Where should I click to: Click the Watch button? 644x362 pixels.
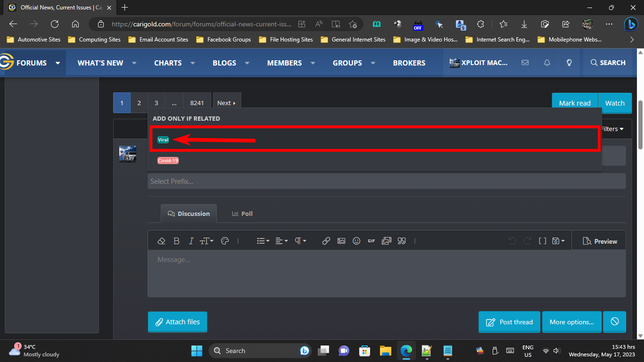click(x=615, y=103)
